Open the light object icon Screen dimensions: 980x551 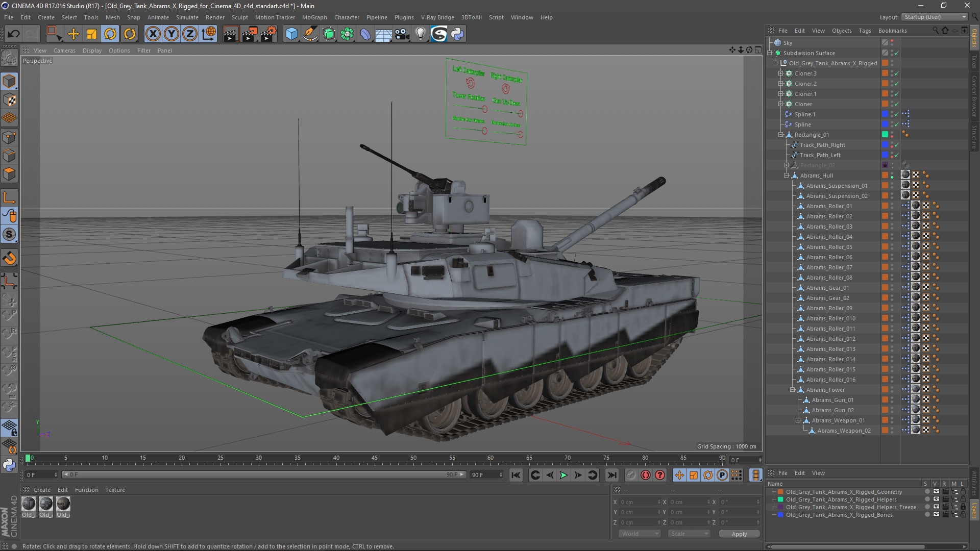click(420, 34)
